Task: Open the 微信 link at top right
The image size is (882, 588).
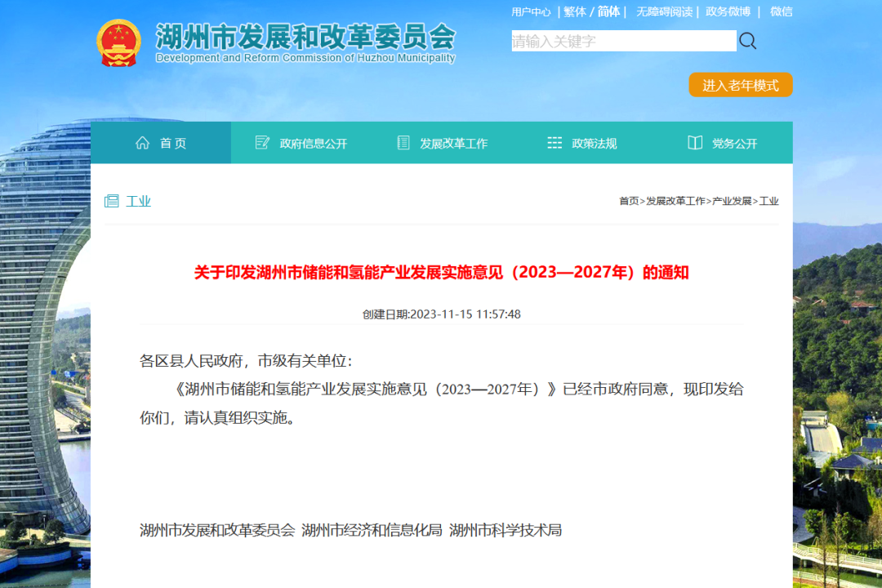Action: click(781, 11)
